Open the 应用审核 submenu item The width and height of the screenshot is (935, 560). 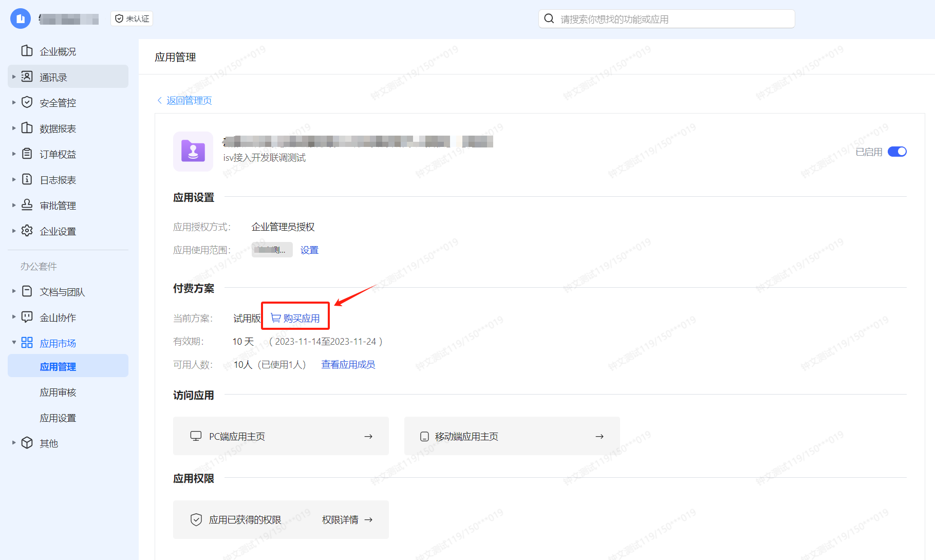coord(58,393)
